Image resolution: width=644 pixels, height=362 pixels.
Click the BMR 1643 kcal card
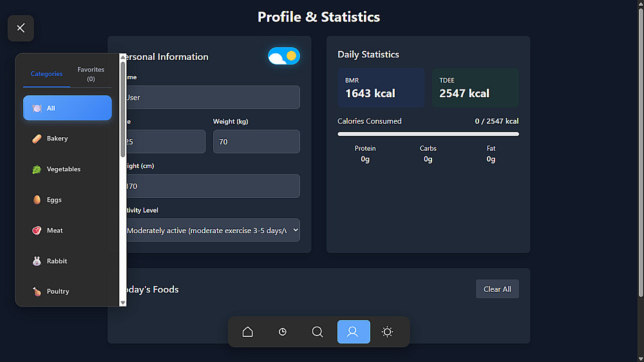click(381, 88)
